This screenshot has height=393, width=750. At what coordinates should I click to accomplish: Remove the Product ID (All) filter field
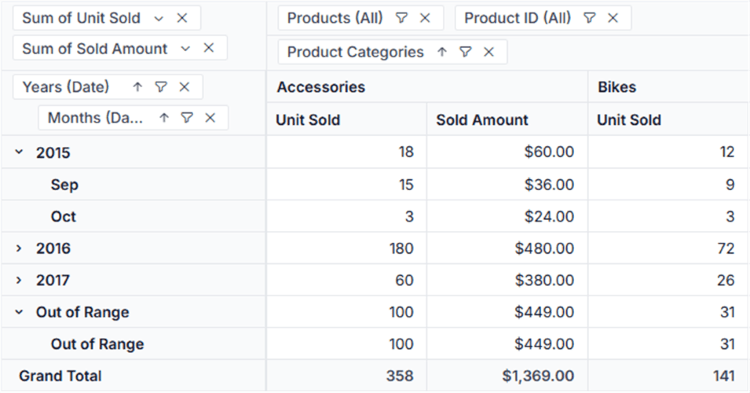(613, 18)
